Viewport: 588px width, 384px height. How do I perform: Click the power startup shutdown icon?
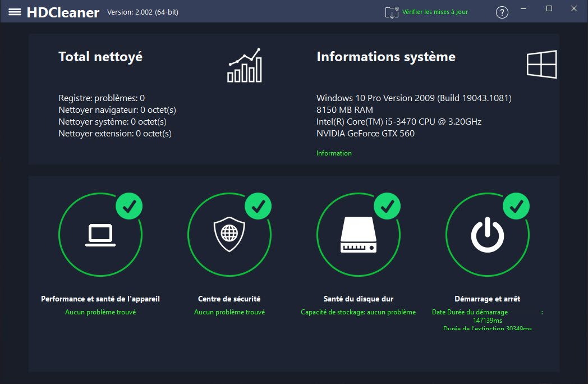[x=488, y=235]
